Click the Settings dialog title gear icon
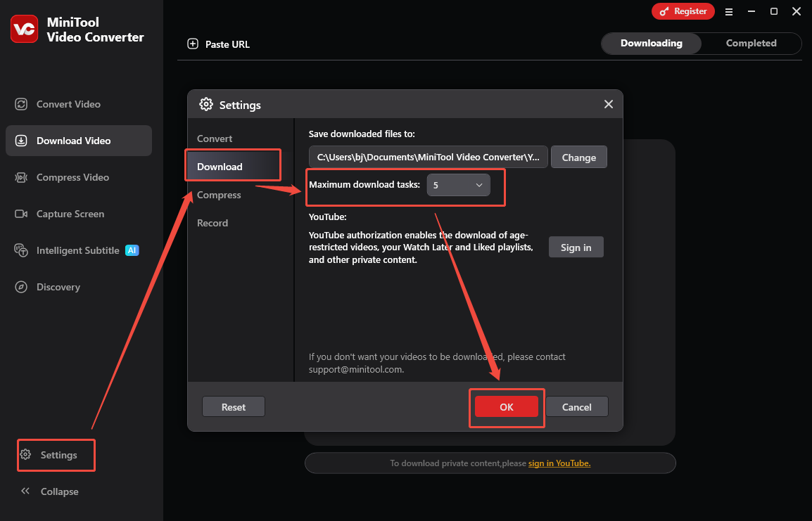 206,105
